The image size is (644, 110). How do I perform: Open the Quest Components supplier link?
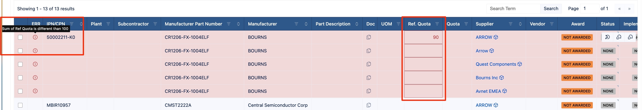pyautogui.click(x=496, y=64)
